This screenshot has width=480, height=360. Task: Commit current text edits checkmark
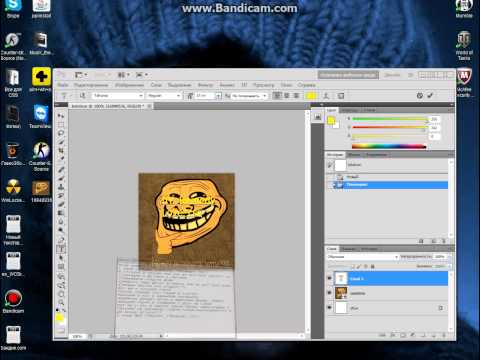(430, 96)
